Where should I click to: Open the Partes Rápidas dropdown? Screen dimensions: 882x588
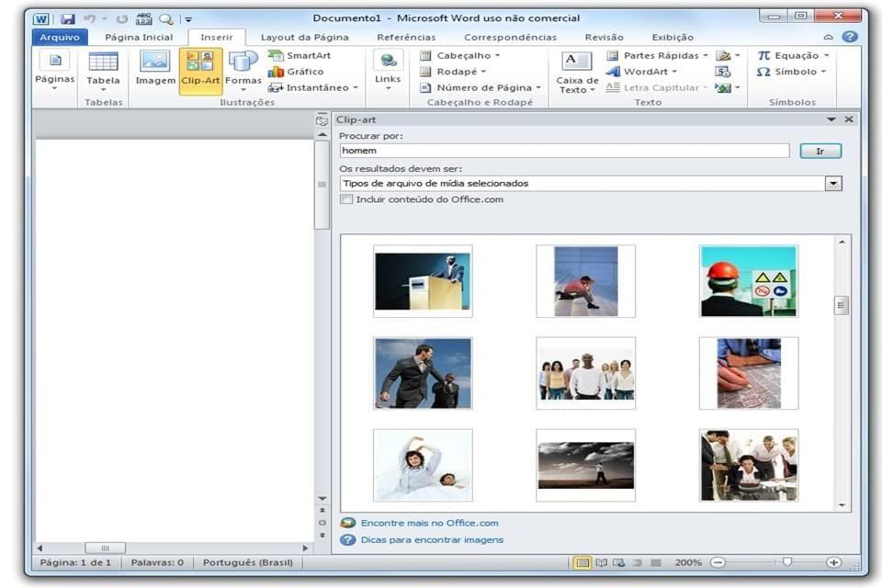point(658,55)
